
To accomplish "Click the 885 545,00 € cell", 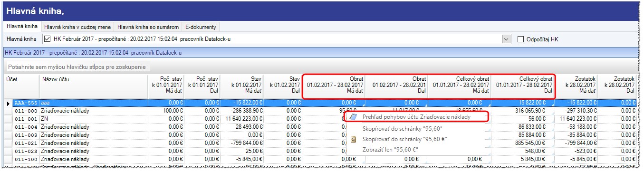I will coord(523,143).
